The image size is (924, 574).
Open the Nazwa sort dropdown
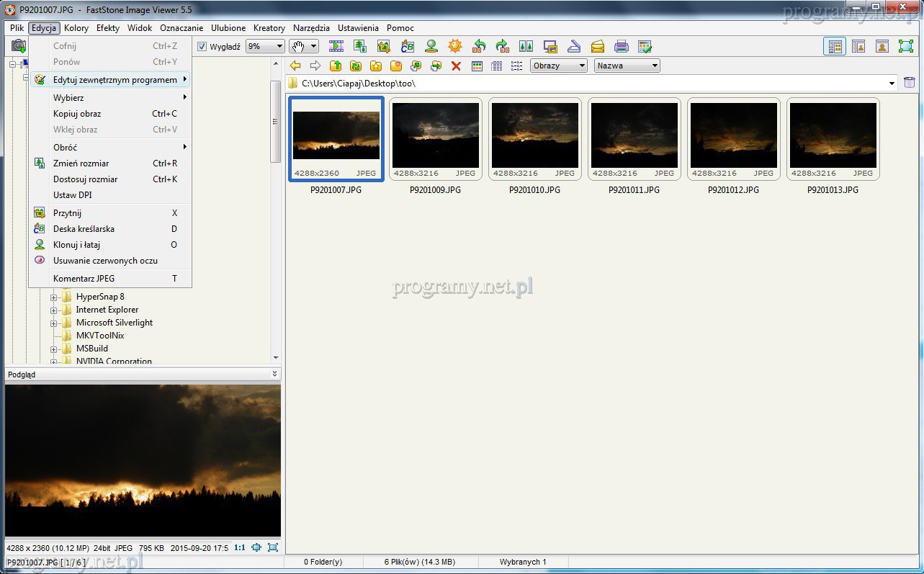[x=627, y=66]
